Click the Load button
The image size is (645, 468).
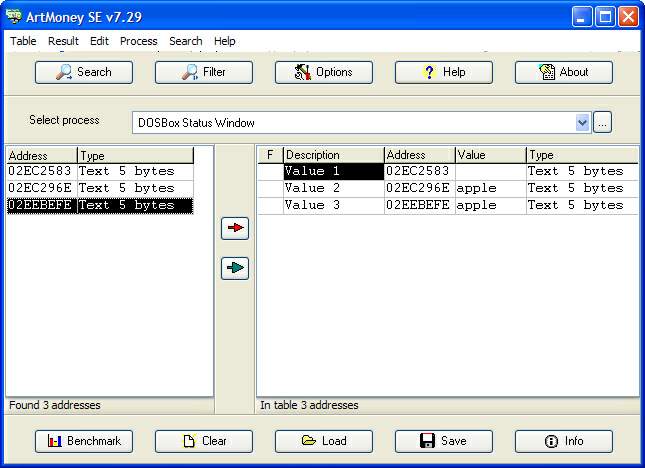[x=324, y=441]
